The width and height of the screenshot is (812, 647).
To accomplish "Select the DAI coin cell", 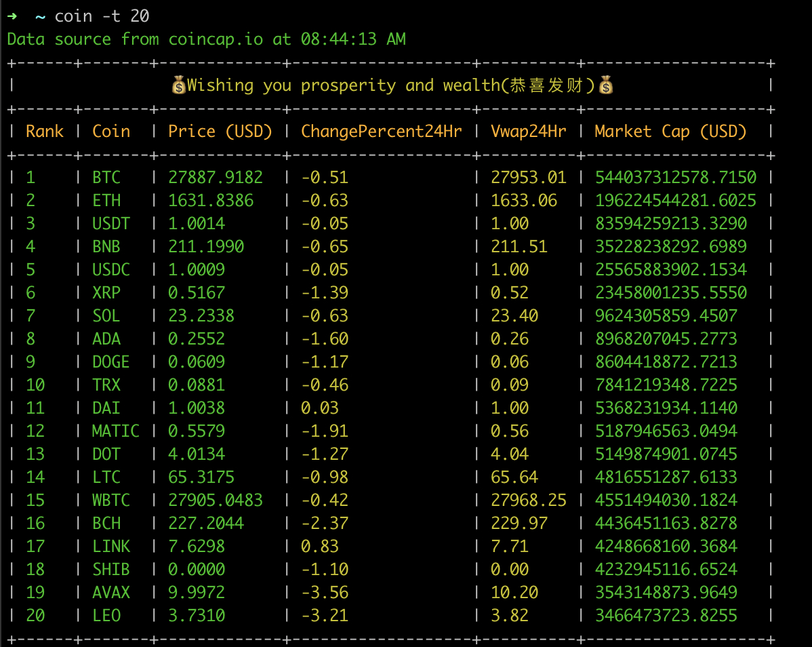I will point(106,408).
